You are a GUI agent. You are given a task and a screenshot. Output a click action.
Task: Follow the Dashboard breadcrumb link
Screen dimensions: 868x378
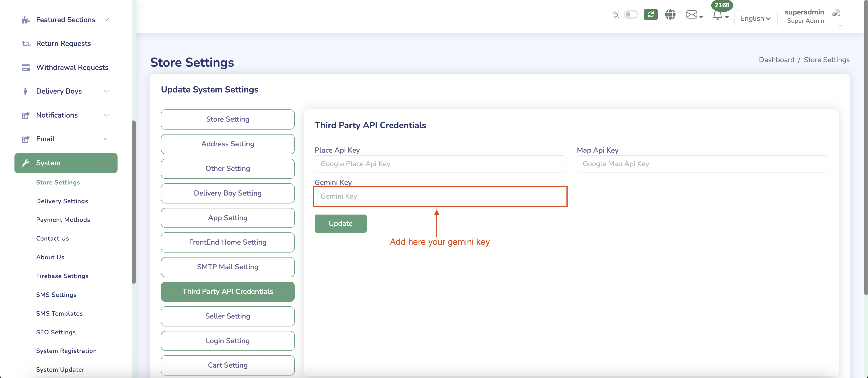click(776, 60)
